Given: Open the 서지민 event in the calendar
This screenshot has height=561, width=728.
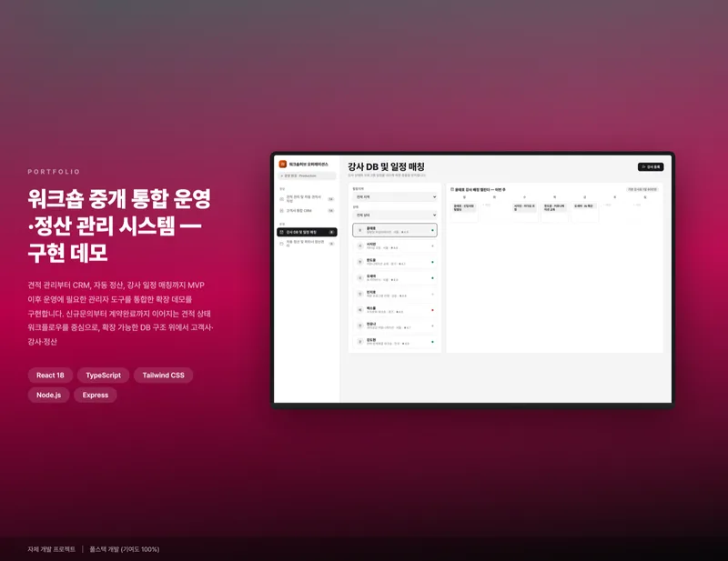Looking at the screenshot, I should (524, 207).
